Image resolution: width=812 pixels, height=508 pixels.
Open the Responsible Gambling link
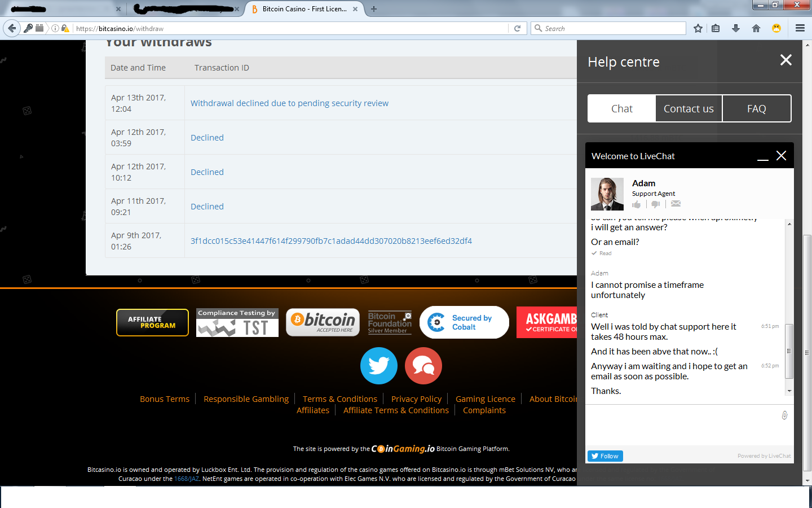(x=246, y=399)
